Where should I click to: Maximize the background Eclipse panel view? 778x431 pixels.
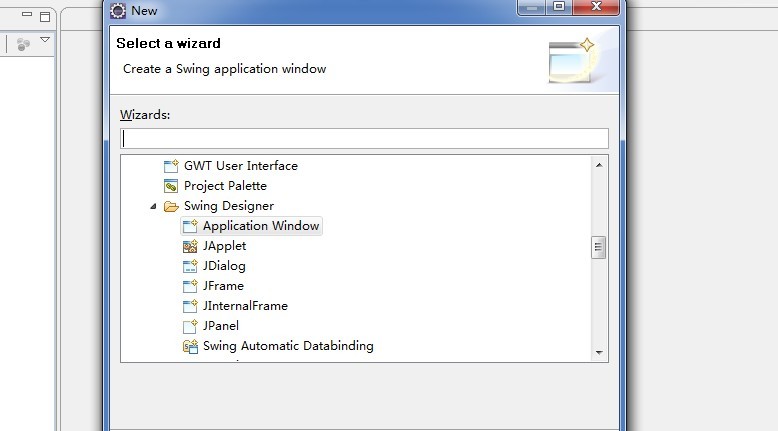[x=45, y=16]
